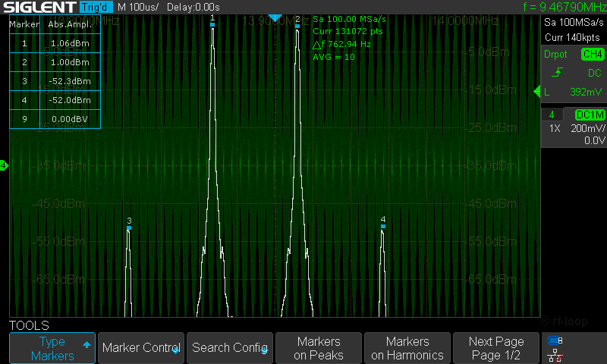Click channel 4 ground level indicator
The width and height of the screenshot is (607, 364).
[4, 165]
